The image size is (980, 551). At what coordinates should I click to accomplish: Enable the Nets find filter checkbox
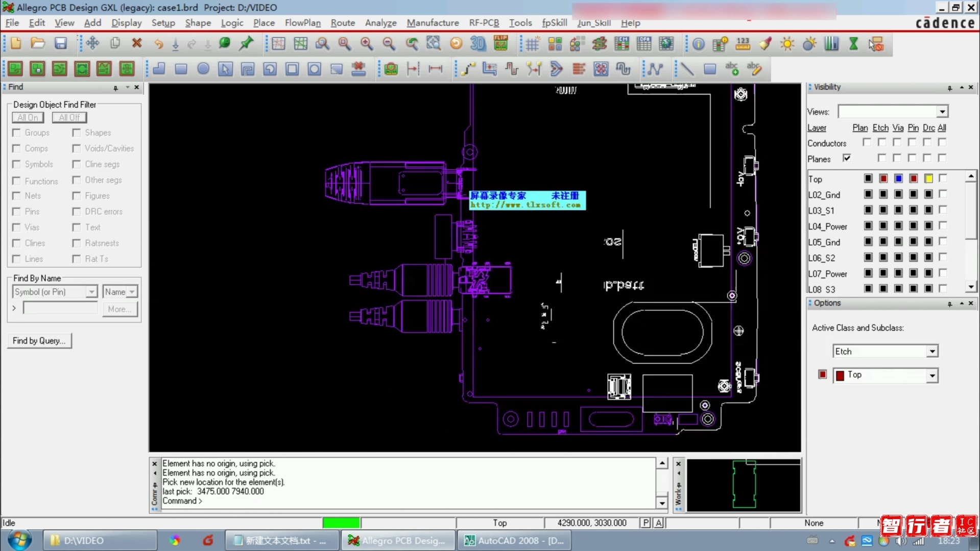coord(16,196)
